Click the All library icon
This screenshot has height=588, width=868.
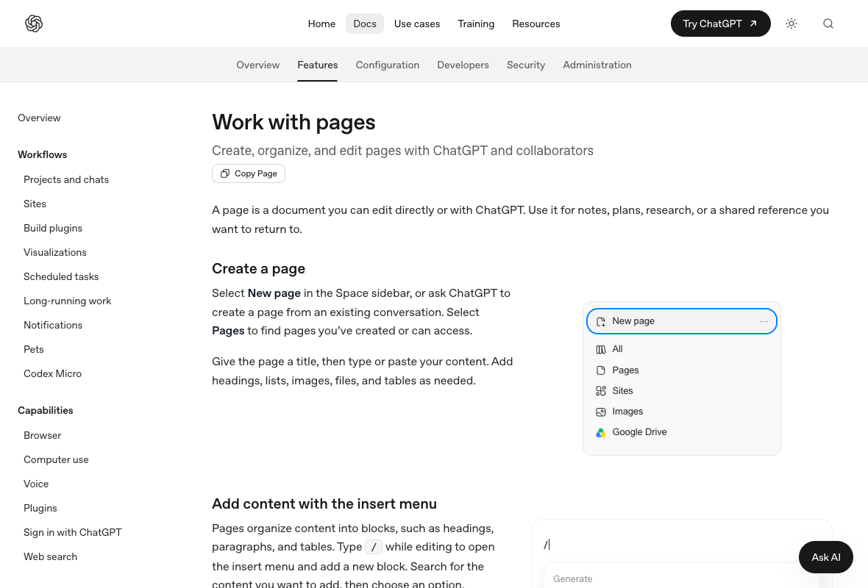pyautogui.click(x=601, y=350)
